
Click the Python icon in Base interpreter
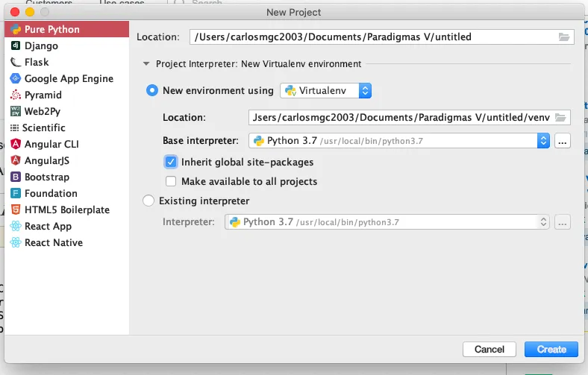[x=259, y=141]
